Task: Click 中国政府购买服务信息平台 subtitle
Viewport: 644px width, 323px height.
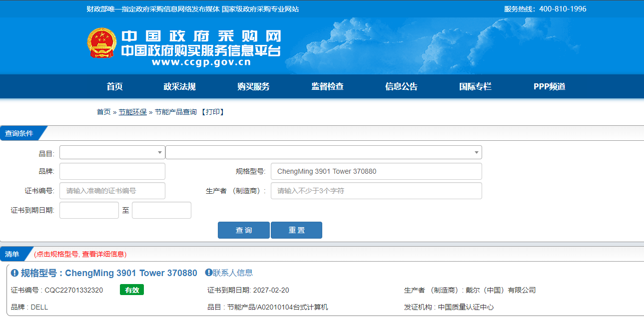Action: pyautogui.click(x=201, y=50)
